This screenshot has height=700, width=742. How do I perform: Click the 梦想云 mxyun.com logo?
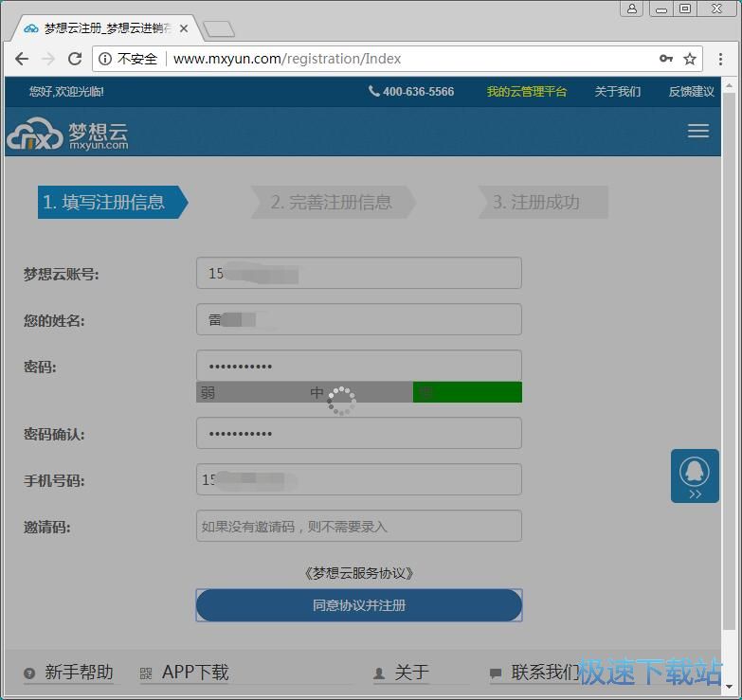(x=67, y=135)
